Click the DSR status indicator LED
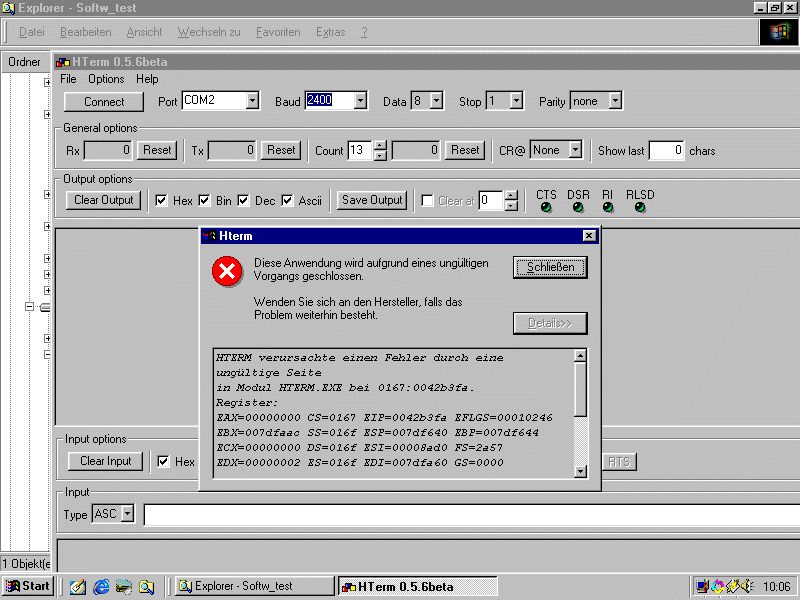This screenshot has width=800, height=600. point(578,208)
